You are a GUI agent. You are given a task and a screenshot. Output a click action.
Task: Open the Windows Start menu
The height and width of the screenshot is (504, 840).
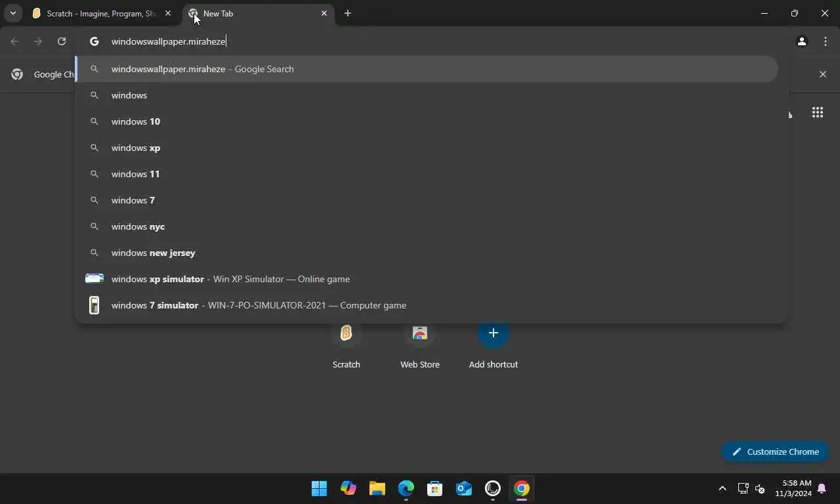click(320, 488)
